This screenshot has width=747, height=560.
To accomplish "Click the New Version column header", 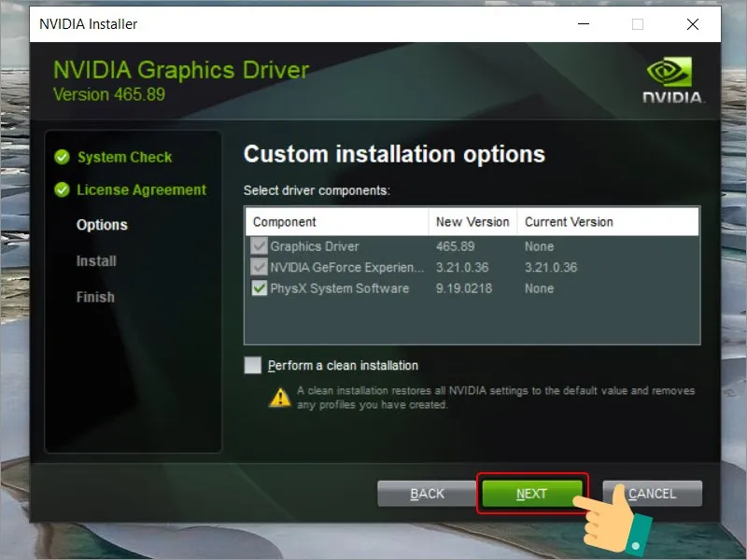I will pos(472,222).
